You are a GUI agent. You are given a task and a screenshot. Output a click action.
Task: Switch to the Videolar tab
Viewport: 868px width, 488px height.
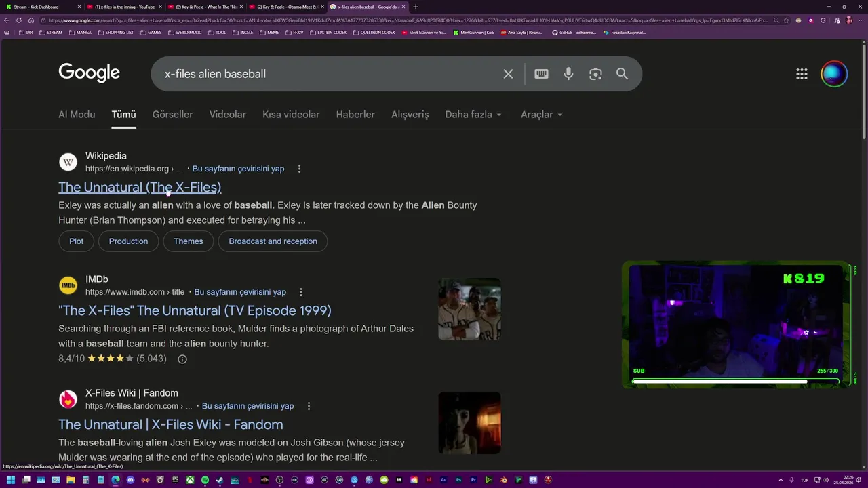(x=228, y=115)
